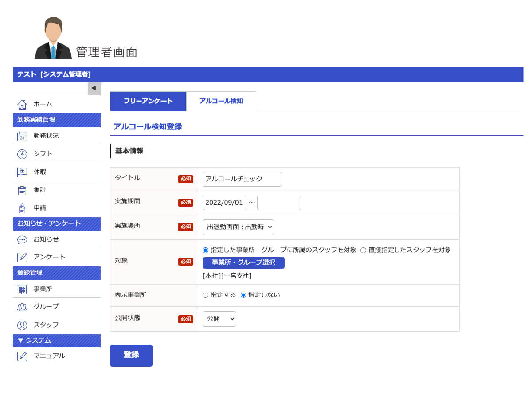Click the clipboard icon beside 集計

coord(22,190)
